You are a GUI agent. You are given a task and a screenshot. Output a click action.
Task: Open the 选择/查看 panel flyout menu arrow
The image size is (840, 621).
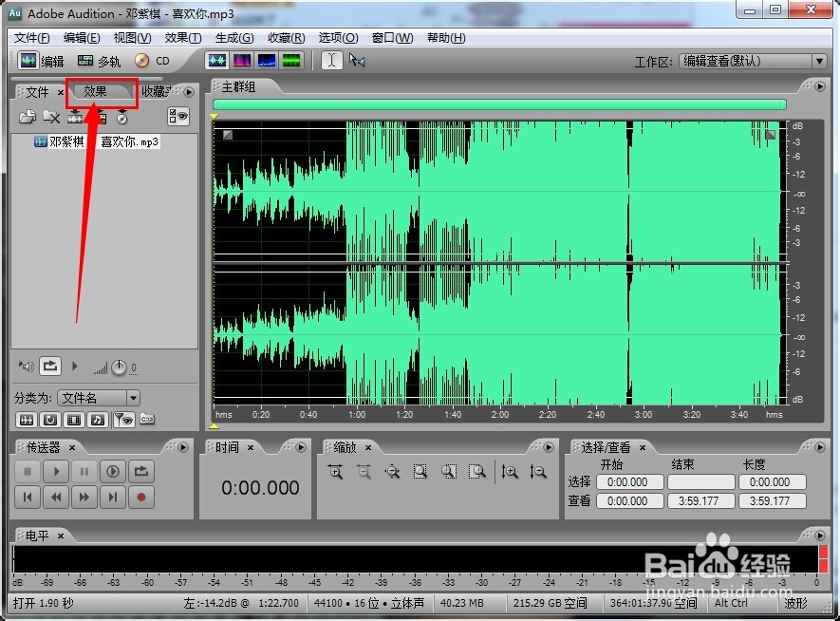[x=820, y=447]
